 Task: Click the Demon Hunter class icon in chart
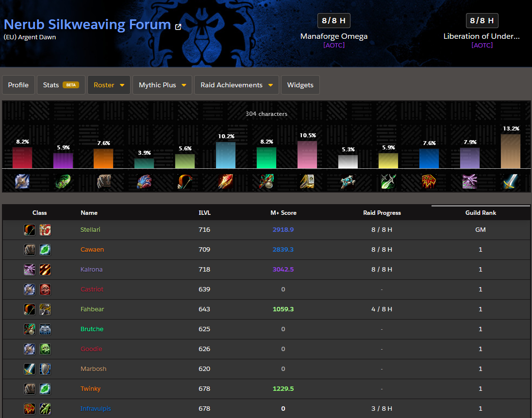point(63,181)
